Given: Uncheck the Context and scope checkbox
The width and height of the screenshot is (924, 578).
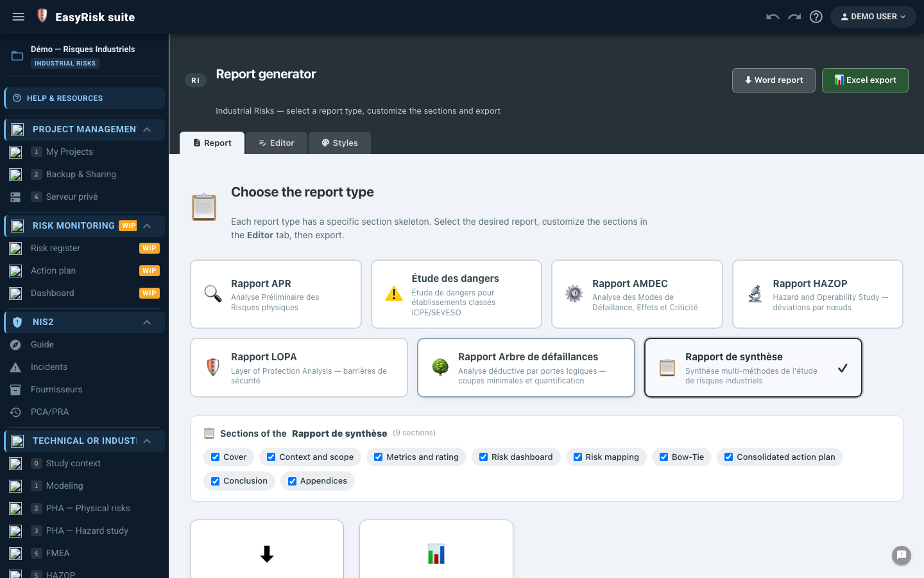Looking at the screenshot, I should pos(271,457).
